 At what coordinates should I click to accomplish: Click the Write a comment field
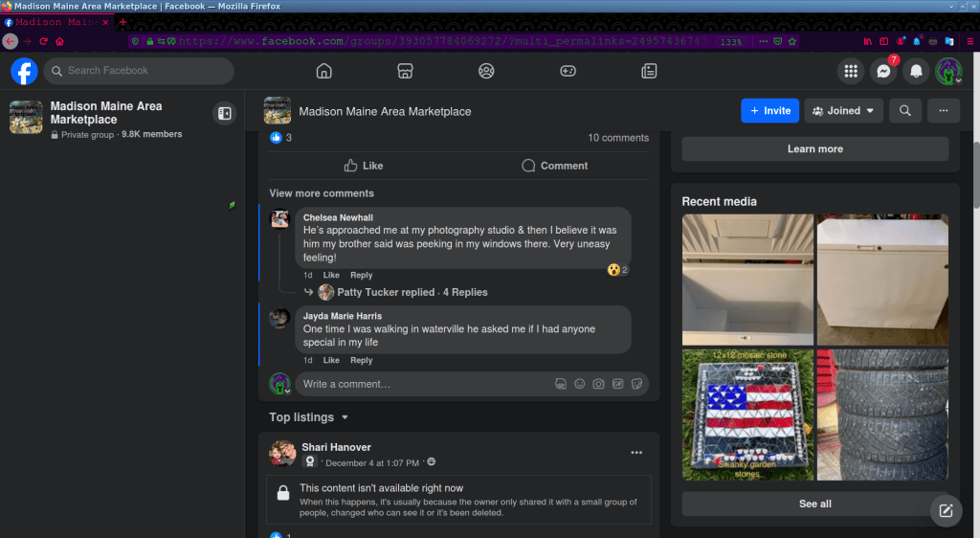pyautogui.click(x=421, y=384)
